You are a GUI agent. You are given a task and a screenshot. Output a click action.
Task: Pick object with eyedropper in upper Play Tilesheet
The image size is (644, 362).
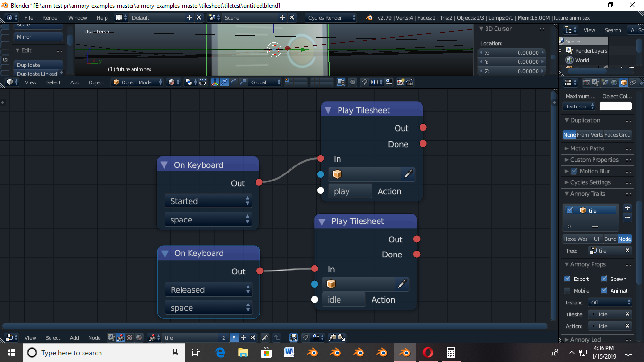[408, 174]
